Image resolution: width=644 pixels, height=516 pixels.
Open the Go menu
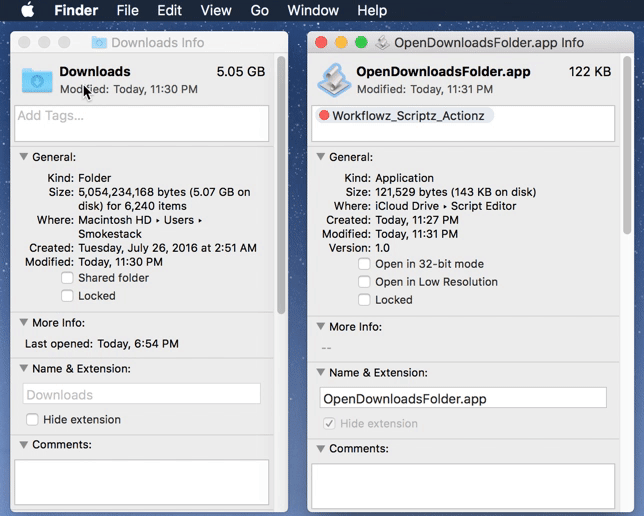point(260,10)
